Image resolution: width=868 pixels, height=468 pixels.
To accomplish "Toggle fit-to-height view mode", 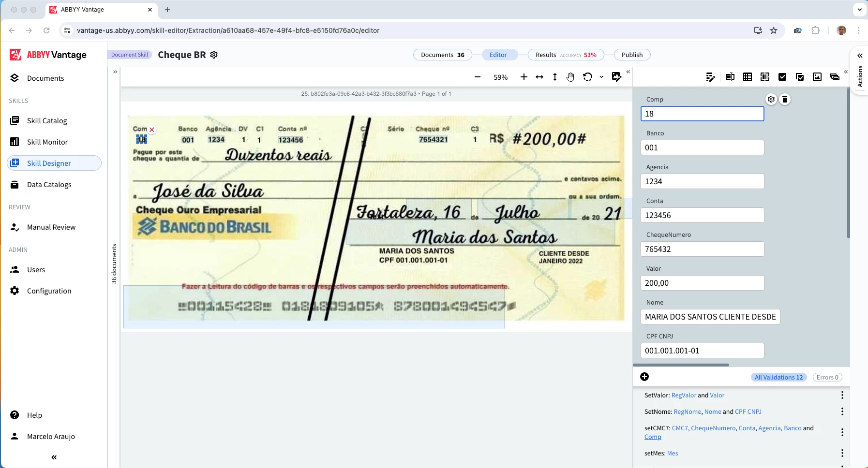I will pos(554,77).
